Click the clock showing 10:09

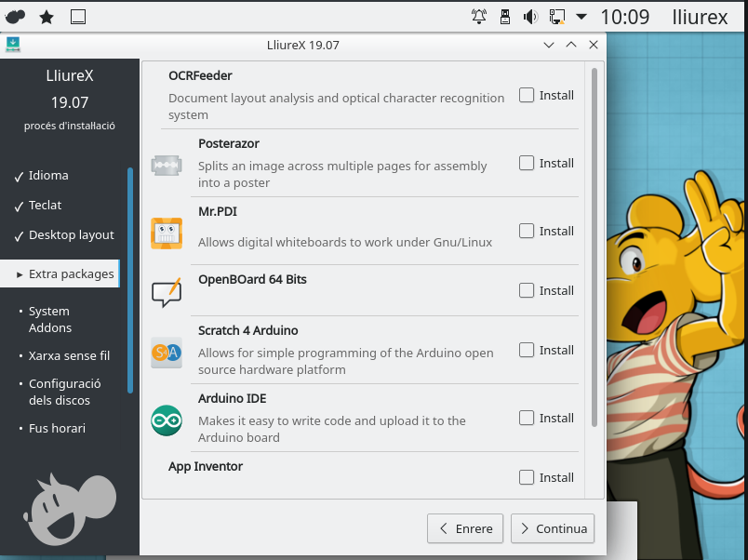624,17
